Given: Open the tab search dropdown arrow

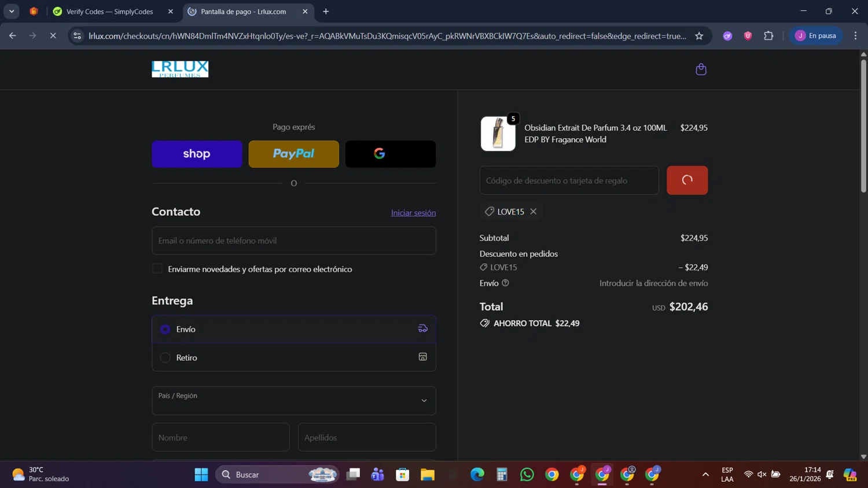Looking at the screenshot, I should pos(12,12).
